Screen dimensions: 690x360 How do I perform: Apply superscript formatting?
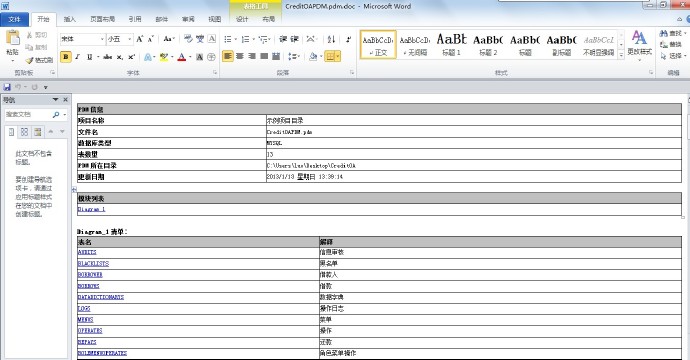click(x=131, y=57)
